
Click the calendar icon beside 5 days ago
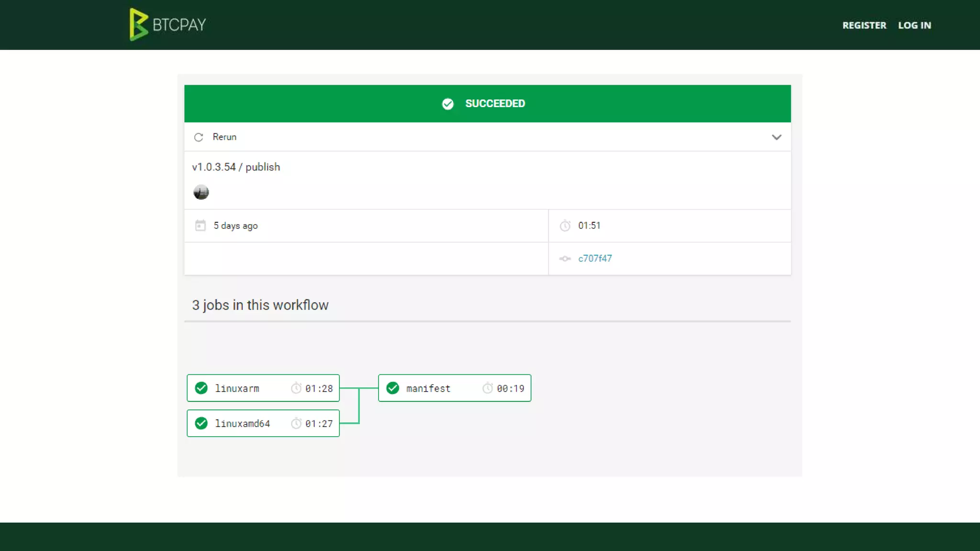coord(200,225)
